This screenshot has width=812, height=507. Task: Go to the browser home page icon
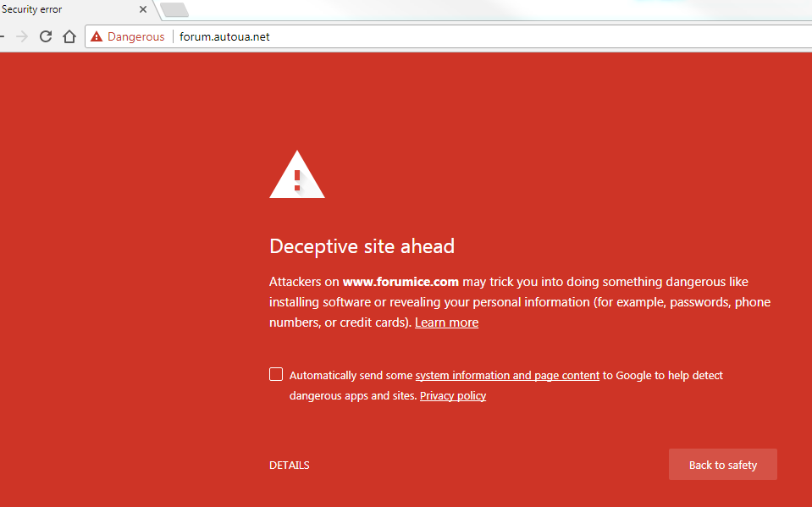pos(69,36)
